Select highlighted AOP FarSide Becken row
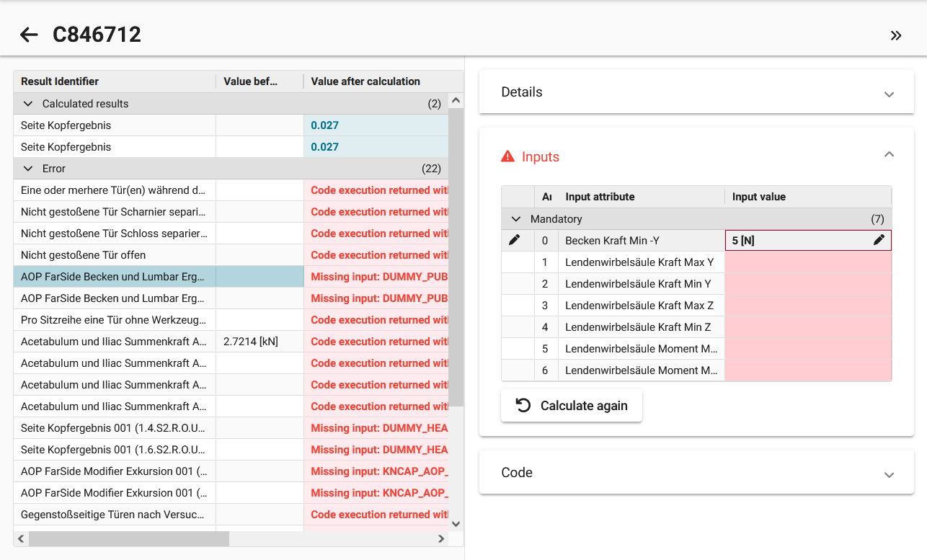 (x=231, y=277)
